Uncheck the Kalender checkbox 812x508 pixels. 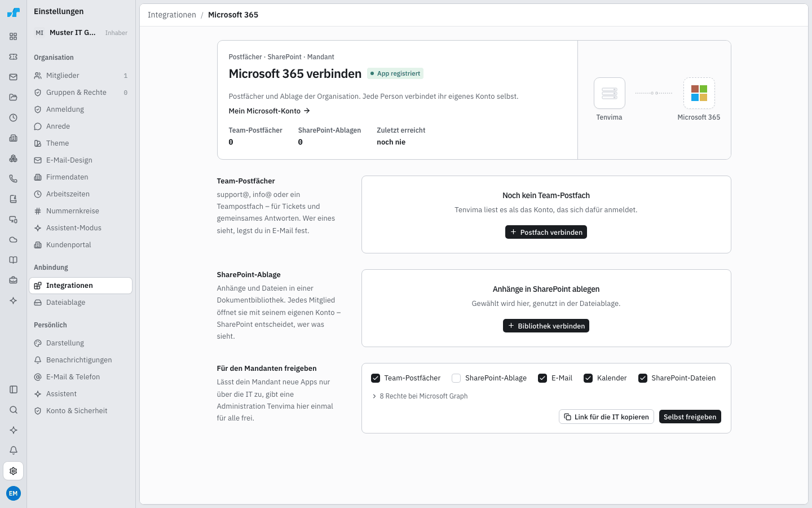click(588, 378)
